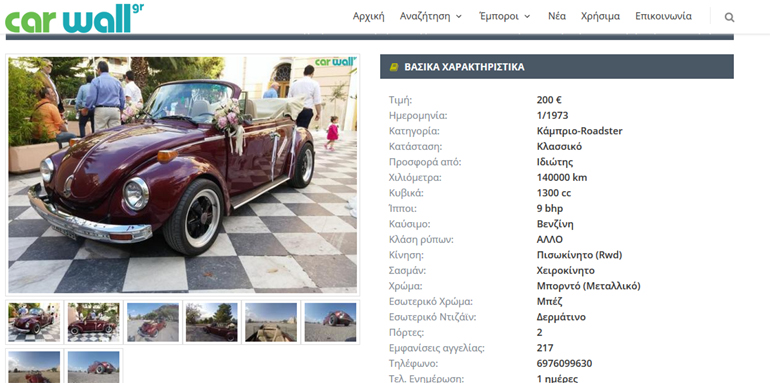
Task: Click the category value Κάμπριο-Roadster
Action: pos(579,131)
